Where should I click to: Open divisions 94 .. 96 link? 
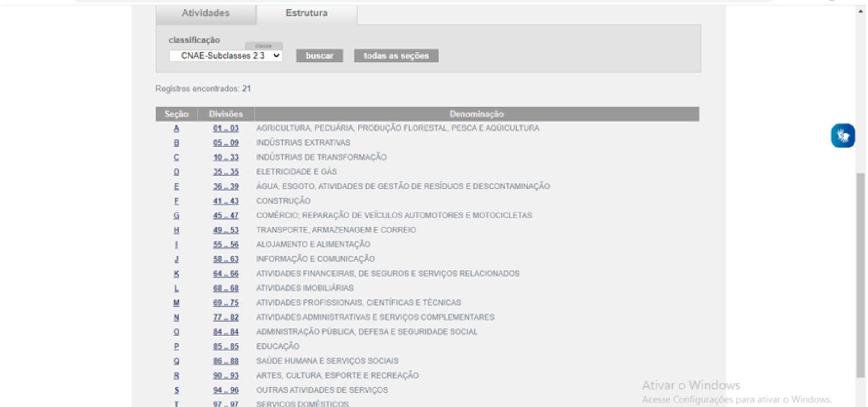226,390
